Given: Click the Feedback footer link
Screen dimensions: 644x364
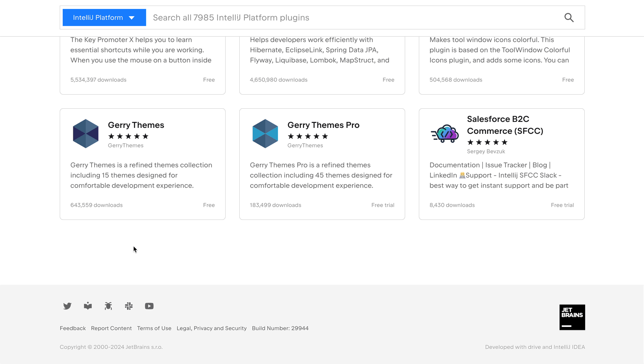Looking at the screenshot, I should point(73,328).
